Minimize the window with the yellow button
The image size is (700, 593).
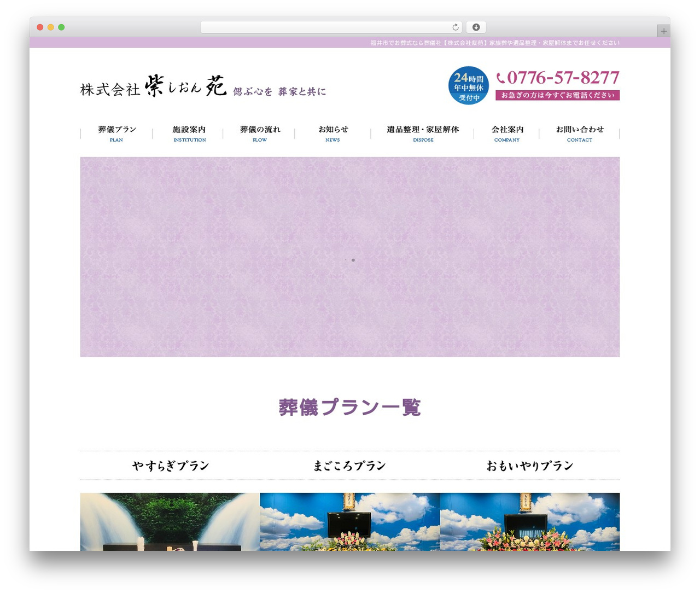point(51,27)
